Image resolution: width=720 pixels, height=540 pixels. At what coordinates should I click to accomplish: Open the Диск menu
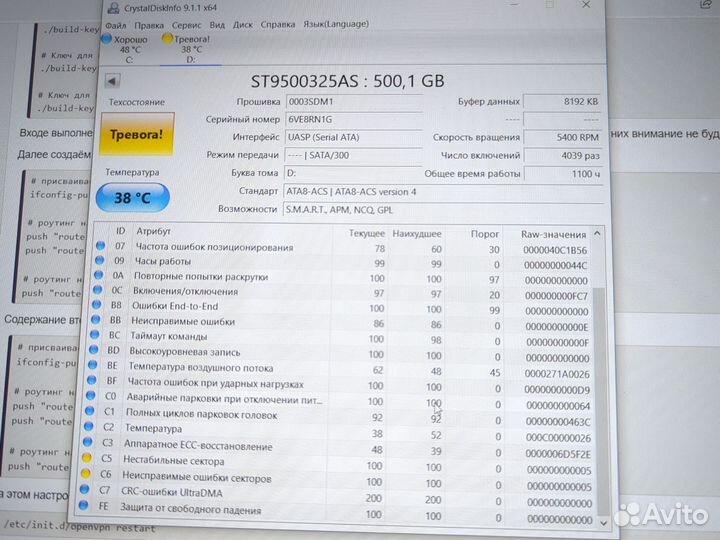[242, 24]
